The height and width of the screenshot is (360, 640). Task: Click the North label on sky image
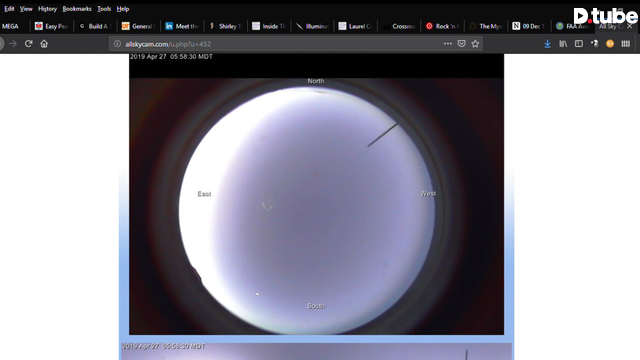tap(316, 81)
